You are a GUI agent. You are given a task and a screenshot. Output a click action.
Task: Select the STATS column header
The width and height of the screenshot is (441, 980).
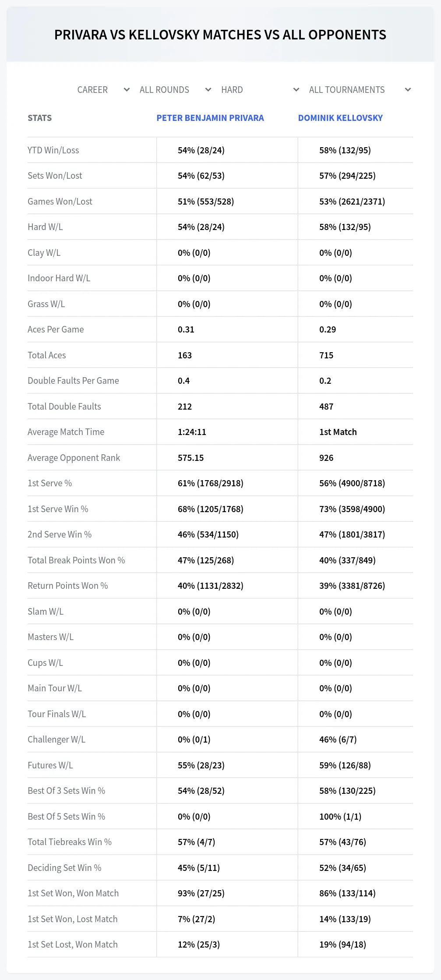click(x=39, y=118)
